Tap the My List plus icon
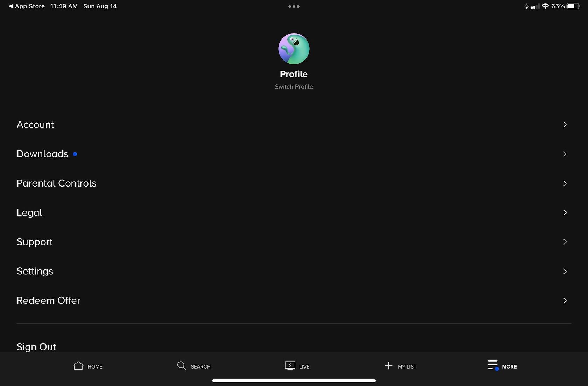Viewport: 588px width, 386px height. tap(388, 366)
